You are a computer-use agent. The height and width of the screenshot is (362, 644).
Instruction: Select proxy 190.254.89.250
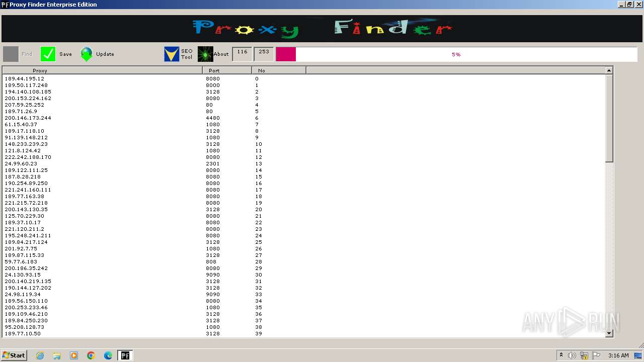tap(26, 184)
